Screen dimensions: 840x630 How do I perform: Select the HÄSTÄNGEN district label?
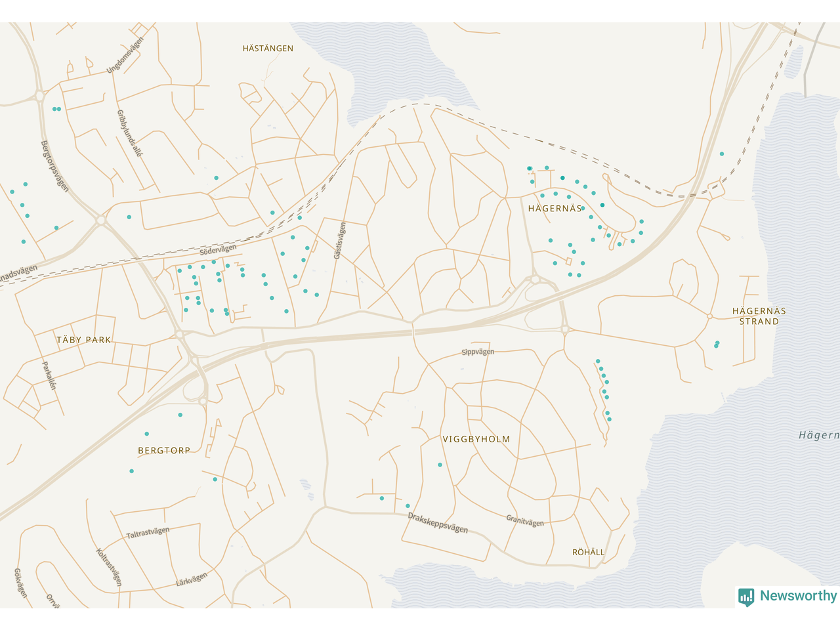click(268, 49)
